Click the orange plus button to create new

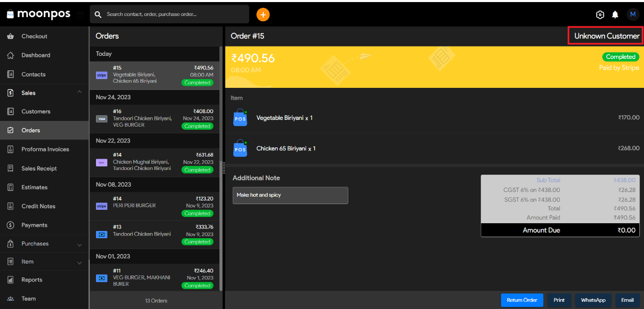[263, 14]
